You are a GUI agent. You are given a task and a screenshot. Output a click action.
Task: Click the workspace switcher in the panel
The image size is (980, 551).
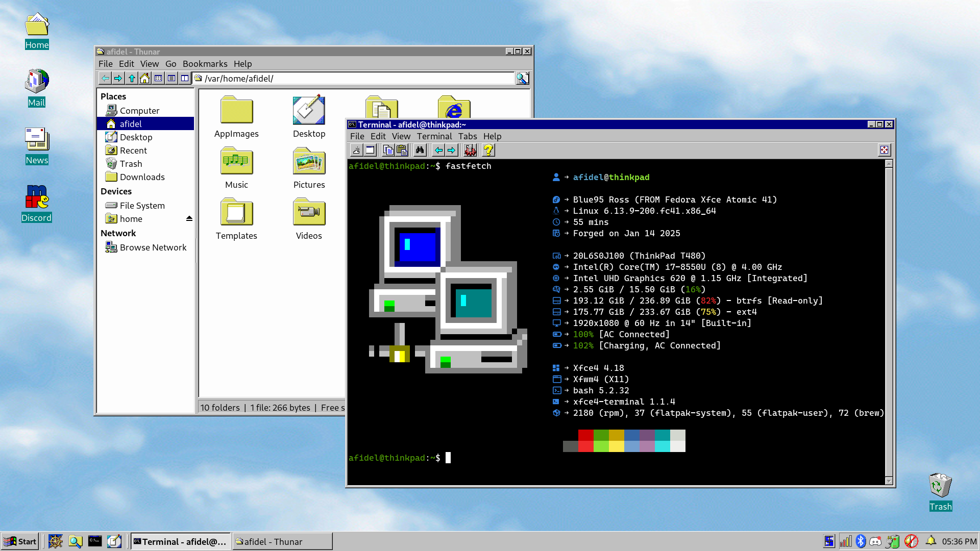pos(829,541)
